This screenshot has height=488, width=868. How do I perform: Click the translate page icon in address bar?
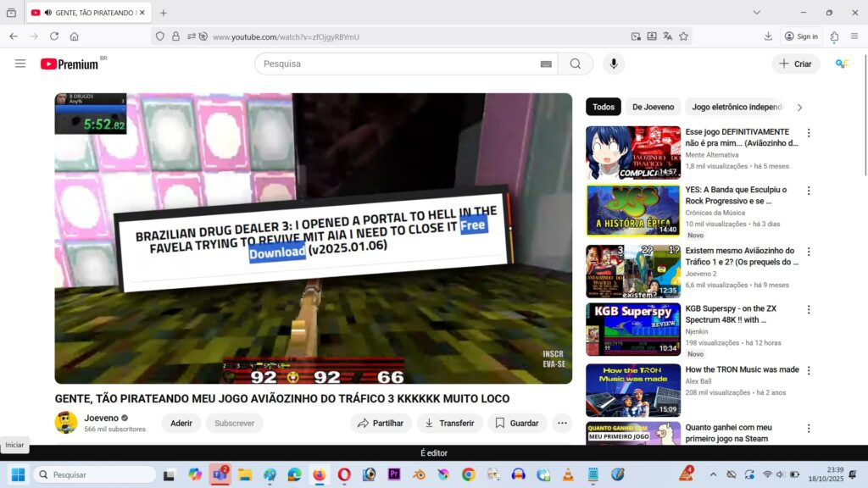pos(668,36)
